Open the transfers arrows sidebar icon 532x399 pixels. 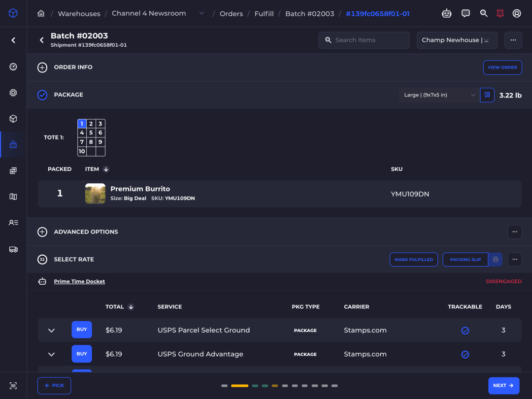pyautogui.click(x=13, y=170)
